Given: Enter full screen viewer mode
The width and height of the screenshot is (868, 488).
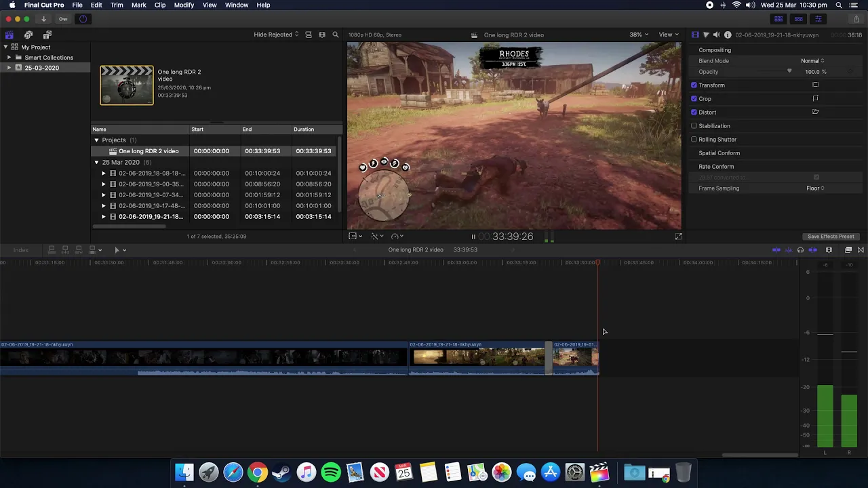Looking at the screenshot, I should 678,237.
